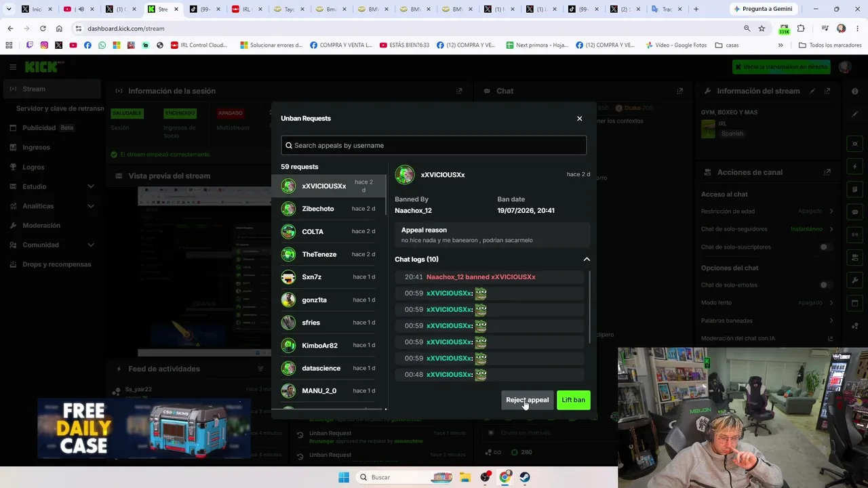Click the Lift ban button
The image size is (868, 488).
(x=573, y=400)
